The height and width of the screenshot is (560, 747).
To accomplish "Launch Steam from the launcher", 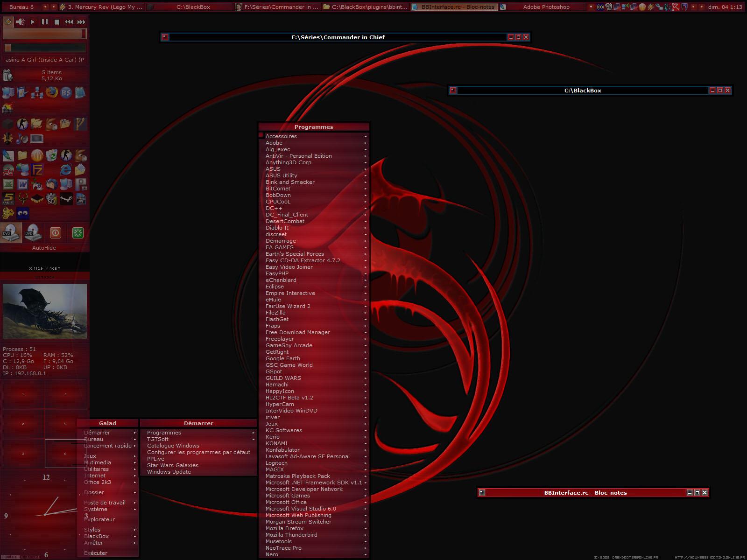I will pos(66,199).
